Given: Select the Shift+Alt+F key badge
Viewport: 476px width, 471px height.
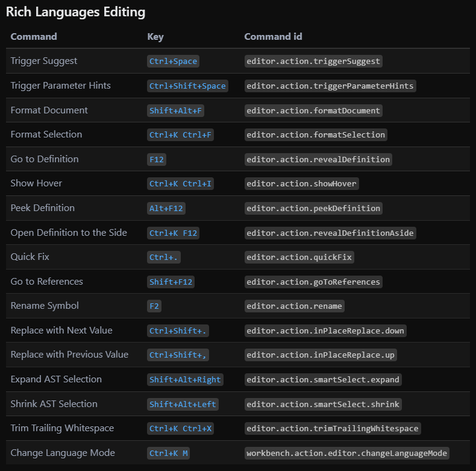Looking at the screenshot, I should pyautogui.click(x=175, y=110).
